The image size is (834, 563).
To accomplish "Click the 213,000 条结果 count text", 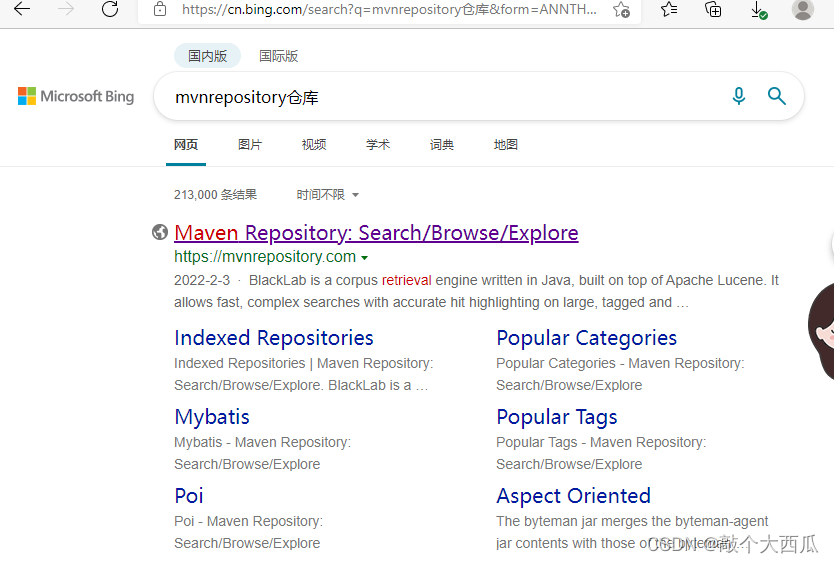I will tap(215, 195).
